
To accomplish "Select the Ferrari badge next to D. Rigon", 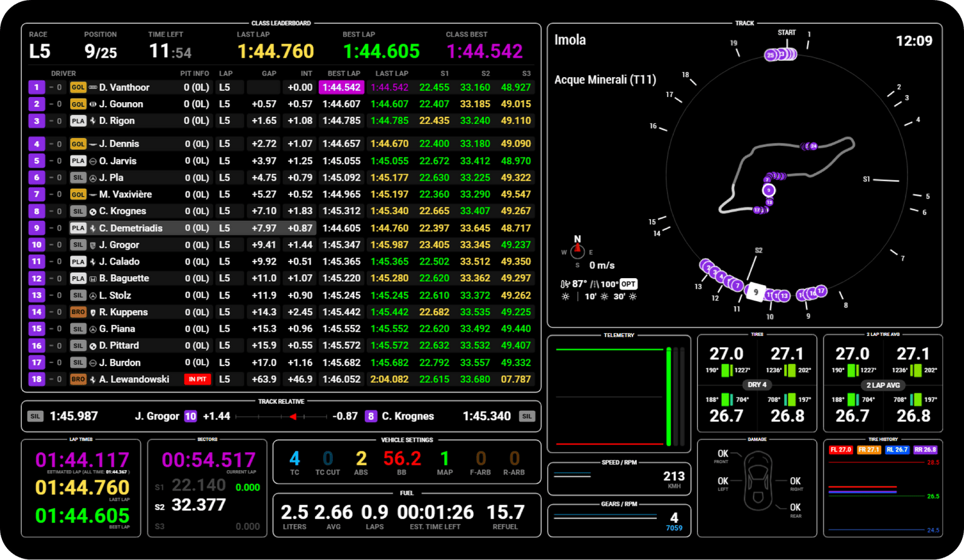I will 93,121.
